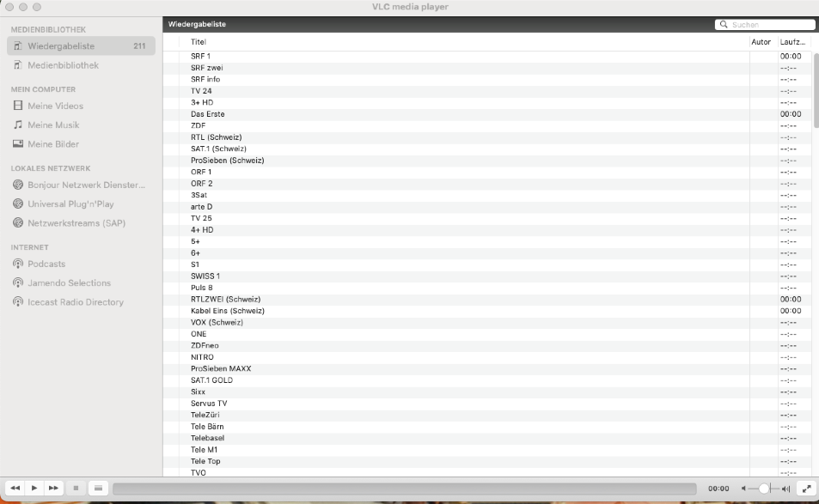The width and height of the screenshot is (819, 504).
Task: Select the Telebasel row
Action: click(487, 438)
